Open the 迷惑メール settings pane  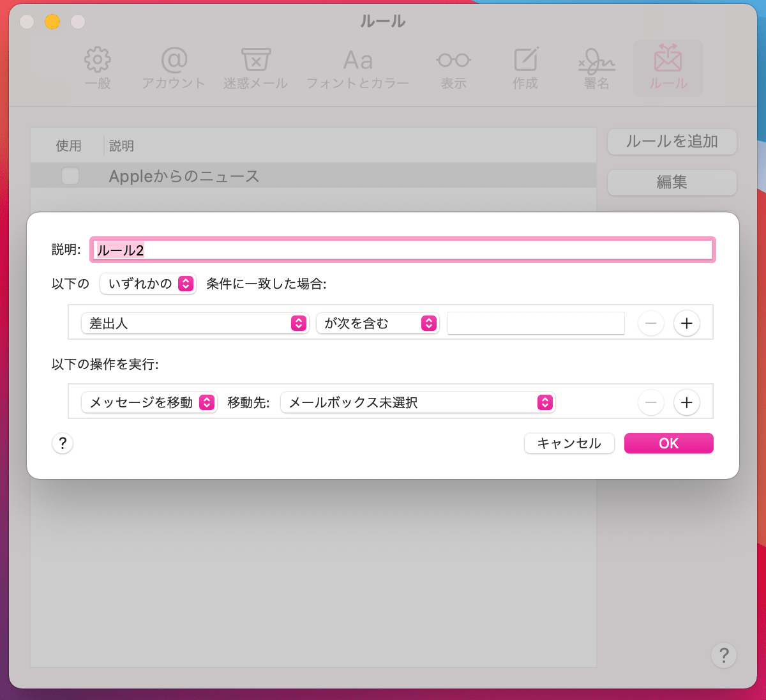(255, 68)
